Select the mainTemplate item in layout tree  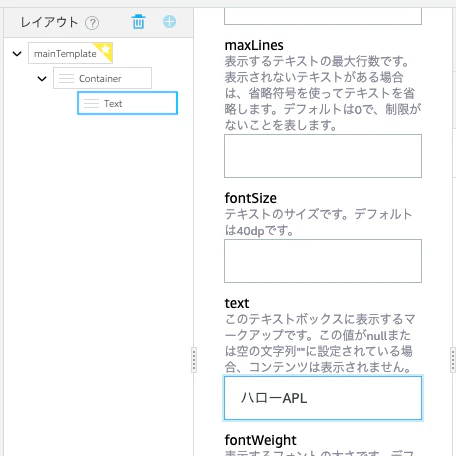point(70,53)
